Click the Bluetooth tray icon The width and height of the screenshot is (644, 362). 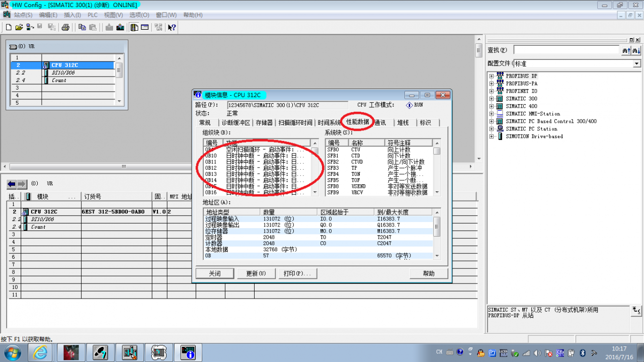[583, 352]
